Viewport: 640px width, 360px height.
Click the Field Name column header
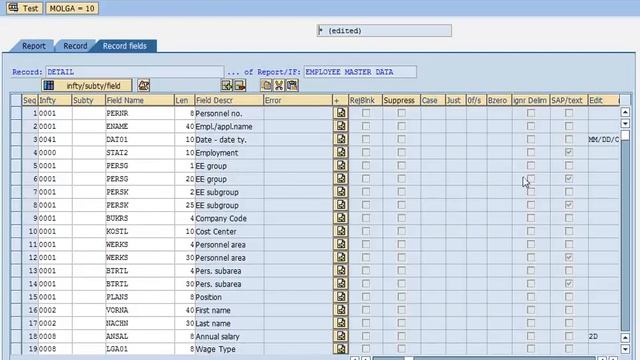[139, 100]
